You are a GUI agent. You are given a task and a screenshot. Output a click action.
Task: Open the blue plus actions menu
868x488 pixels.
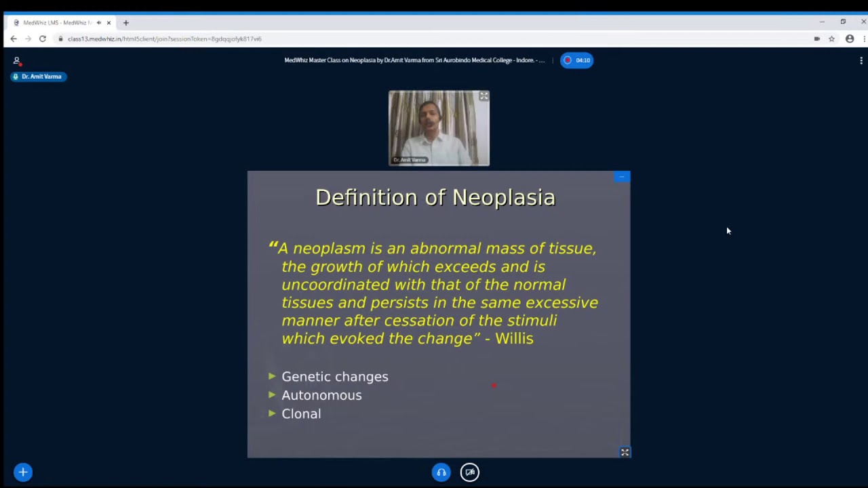point(23,472)
